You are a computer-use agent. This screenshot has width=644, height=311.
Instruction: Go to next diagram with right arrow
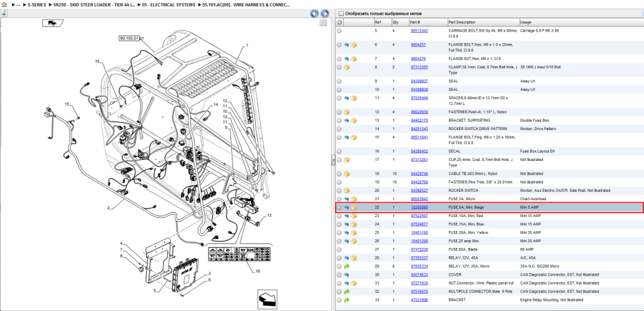click(x=325, y=14)
